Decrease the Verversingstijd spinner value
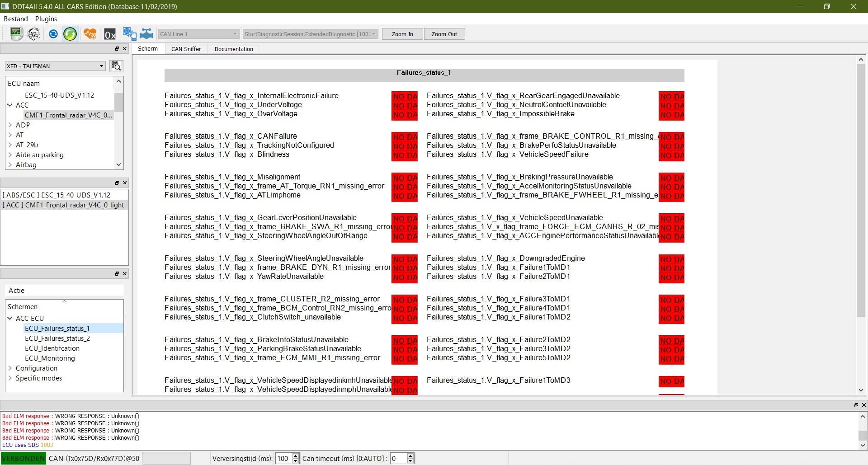 [296, 461]
